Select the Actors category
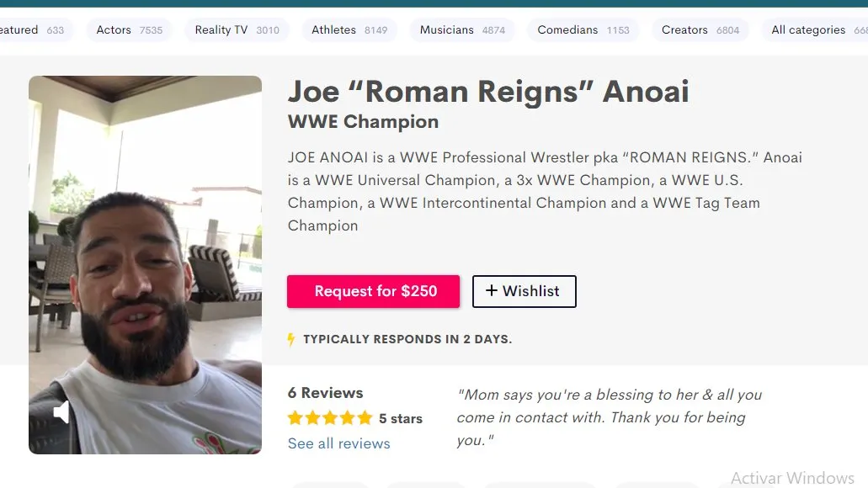Image resolution: width=868 pixels, height=488 pixels. pyautogui.click(x=129, y=30)
